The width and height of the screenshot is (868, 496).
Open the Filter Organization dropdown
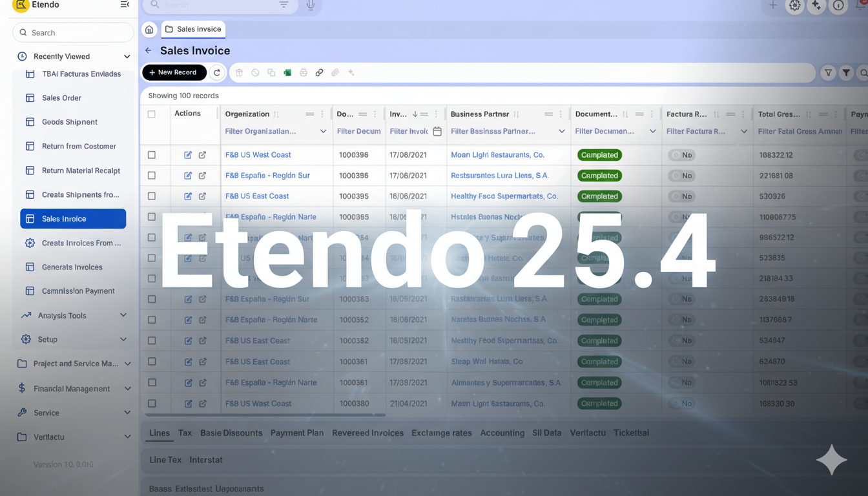point(323,132)
